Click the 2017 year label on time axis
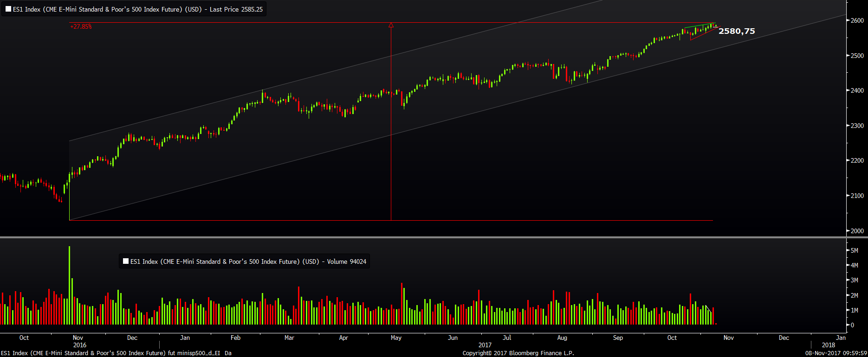Screen dimensions: 868x357 click(485, 345)
